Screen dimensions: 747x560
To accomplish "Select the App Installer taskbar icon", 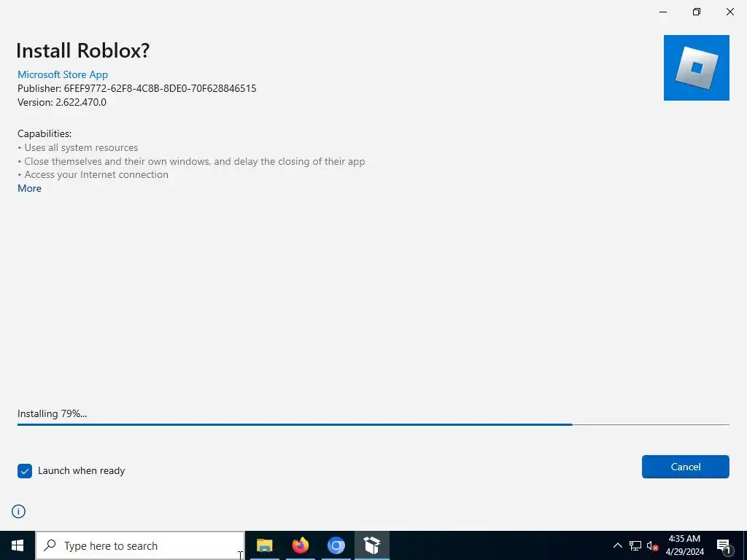I will [371, 545].
